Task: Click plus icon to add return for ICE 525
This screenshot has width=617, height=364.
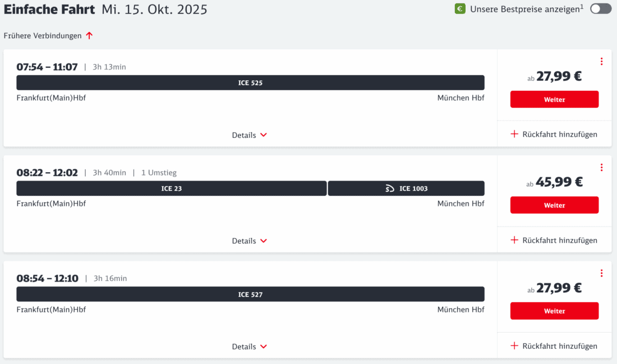Action: tap(514, 135)
